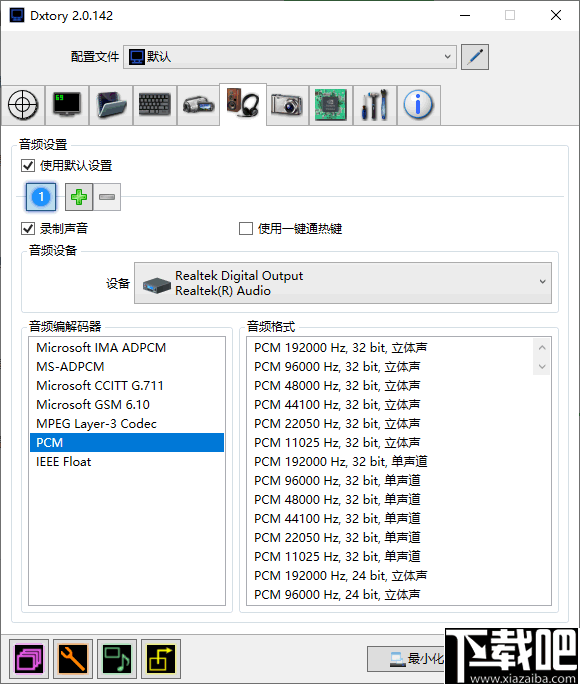The image size is (580, 684).
Task: Click the gray minus remove stream button
Action: 107,197
